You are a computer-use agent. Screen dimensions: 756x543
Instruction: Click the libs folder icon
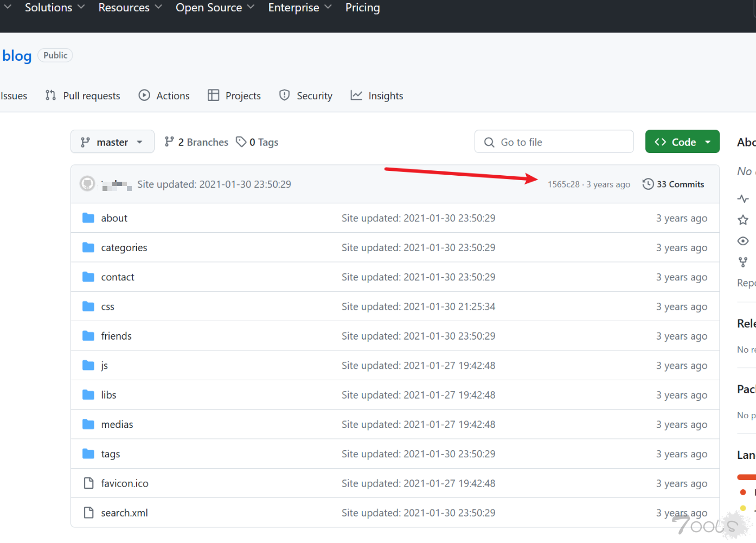(88, 394)
